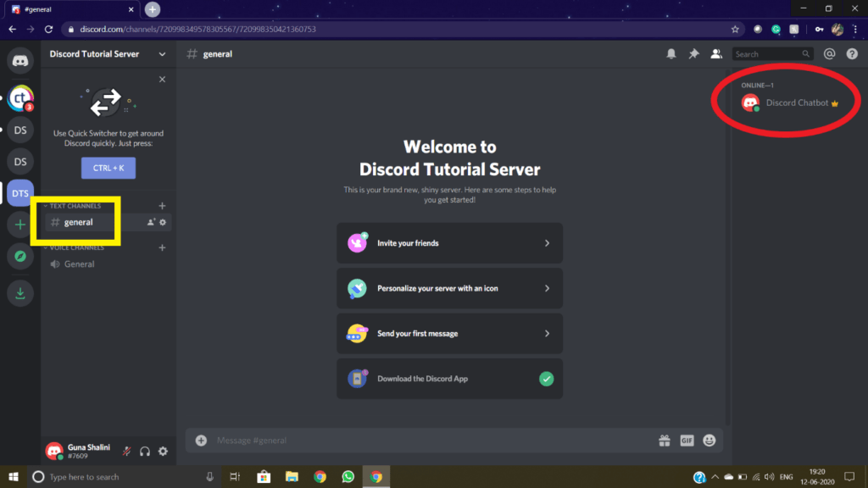Click the attach file plus button

click(x=201, y=441)
